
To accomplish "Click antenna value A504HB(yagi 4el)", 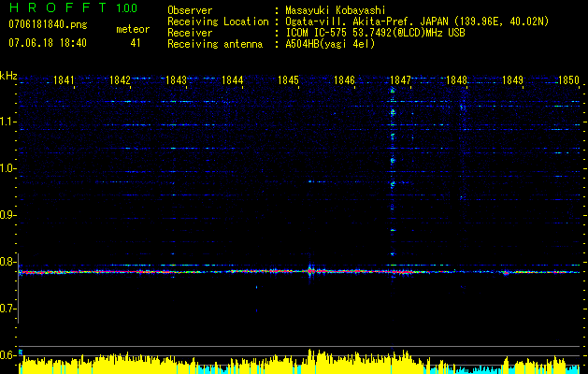I will point(330,44).
